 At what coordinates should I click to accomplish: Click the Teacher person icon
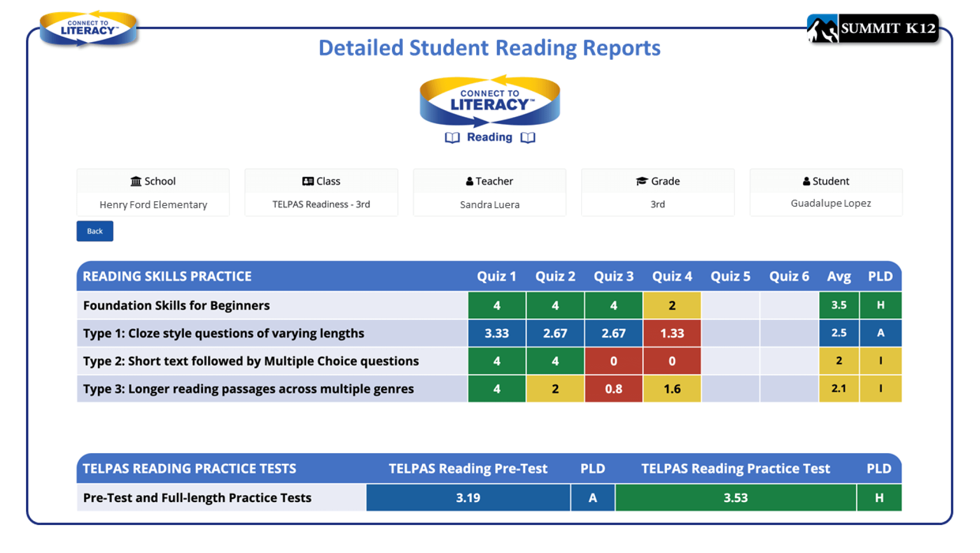point(469,181)
